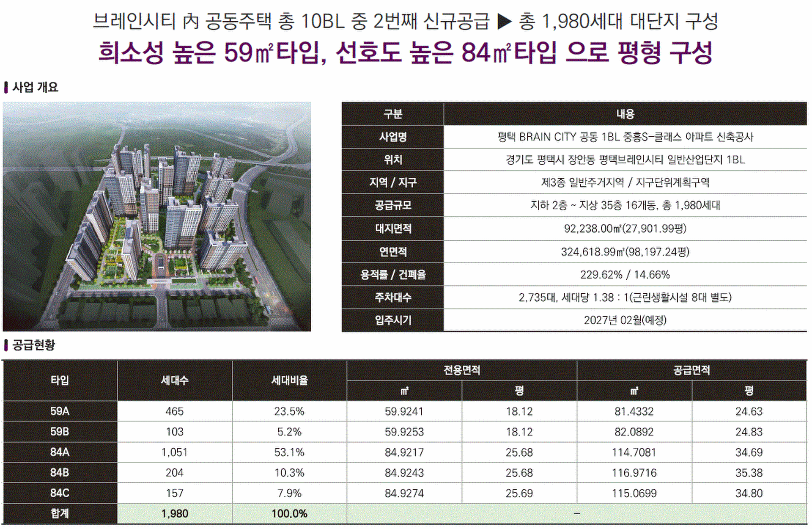Click the exclusive area '84.9243' cell
812x529 pixels.
point(404,473)
